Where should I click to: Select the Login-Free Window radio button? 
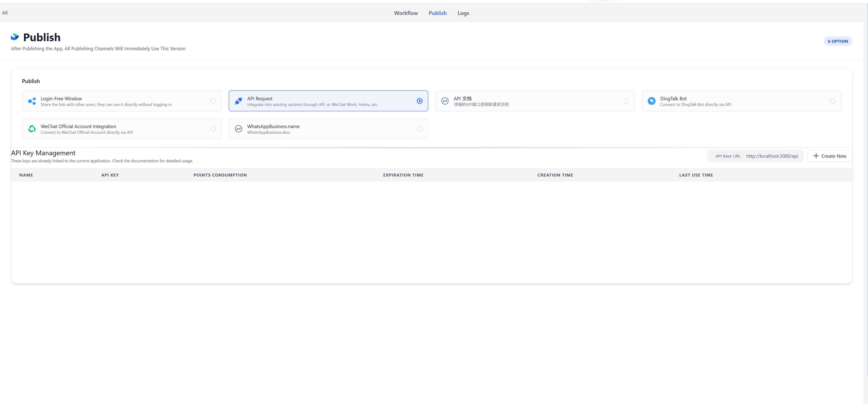pos(213,101)
